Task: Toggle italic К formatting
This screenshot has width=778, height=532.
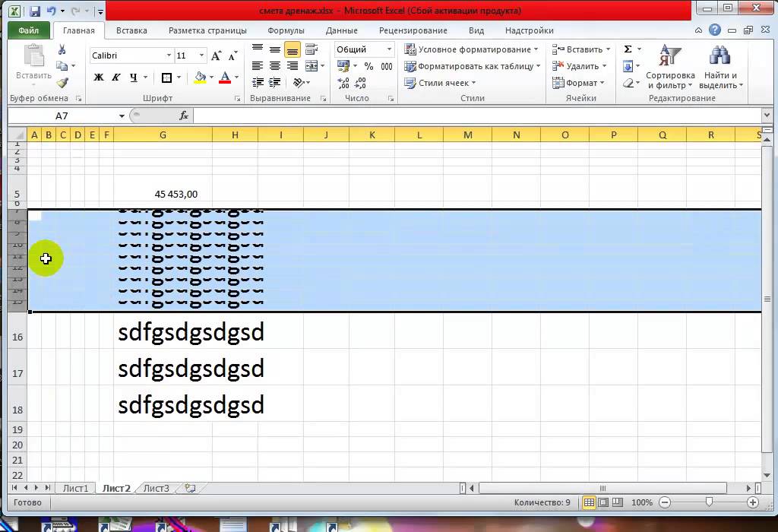Action: coord(116,77)
